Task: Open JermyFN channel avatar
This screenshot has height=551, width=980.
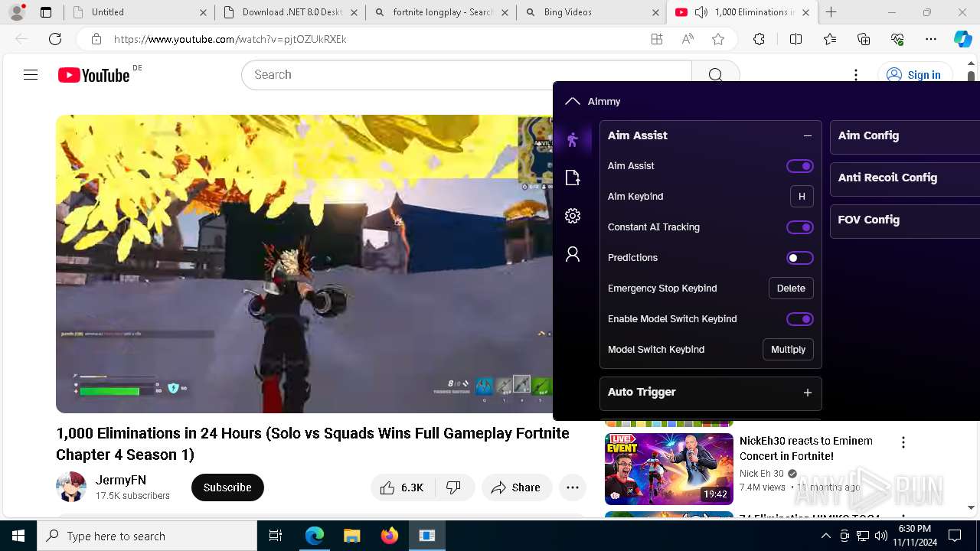Action: pos(71,487)
